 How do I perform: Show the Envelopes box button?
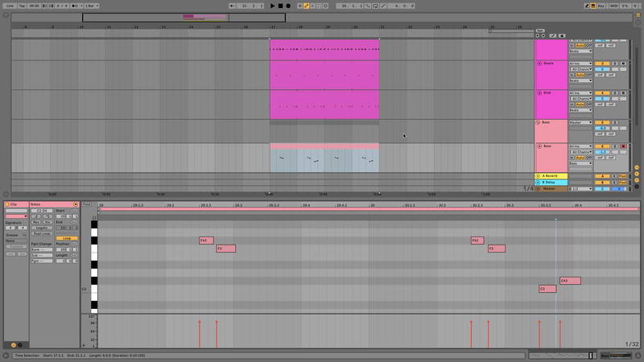click(19, 345)
